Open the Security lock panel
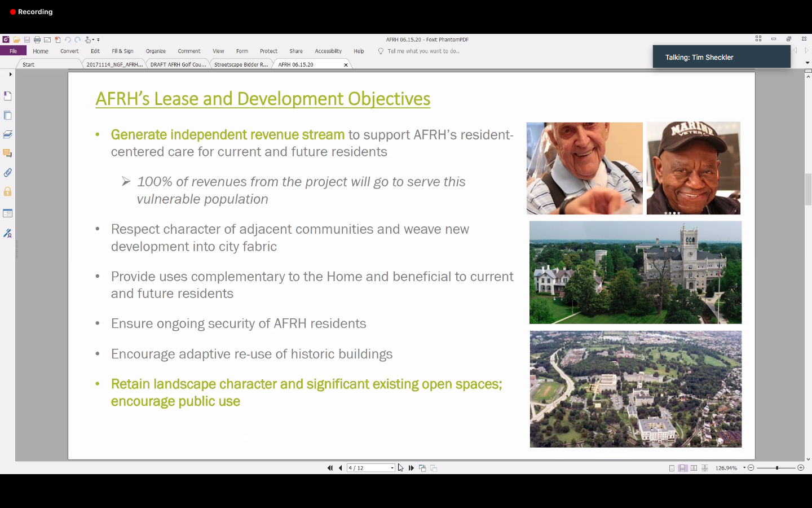This screenshot has height=508, width=812. [x=8, y=192]
